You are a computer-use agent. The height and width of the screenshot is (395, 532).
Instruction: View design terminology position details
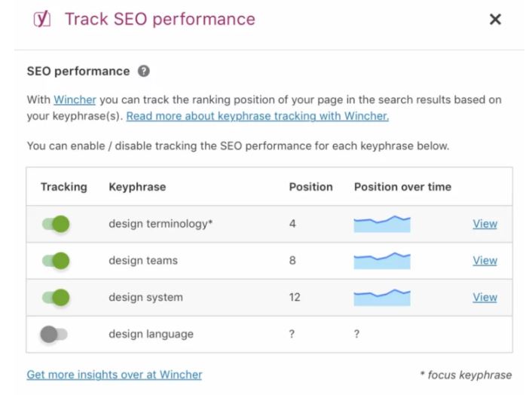(x=485, y=224)
